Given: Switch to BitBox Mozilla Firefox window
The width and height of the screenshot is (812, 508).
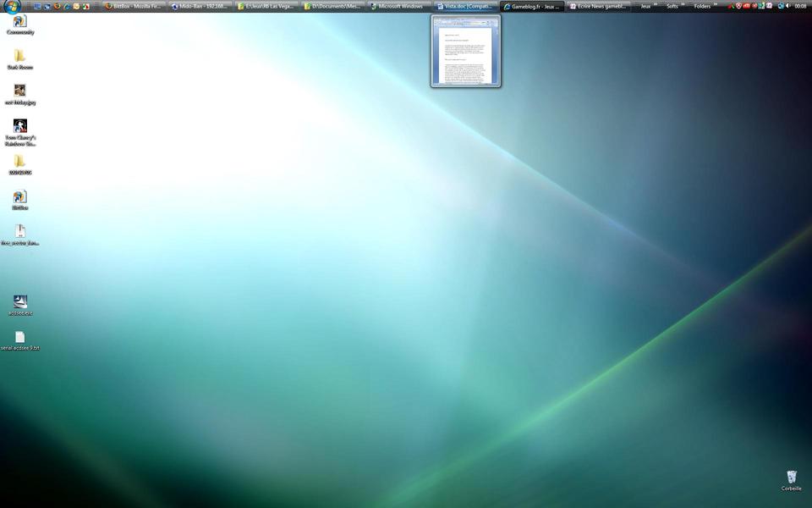Looking at the screenshot, I should click(x=134, y=6).
